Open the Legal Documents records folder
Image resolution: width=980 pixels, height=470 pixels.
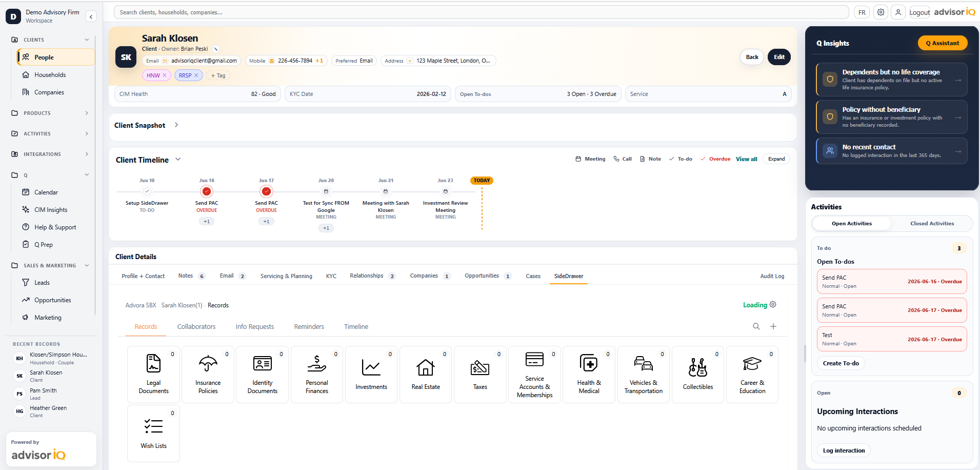tap(153, 374)
